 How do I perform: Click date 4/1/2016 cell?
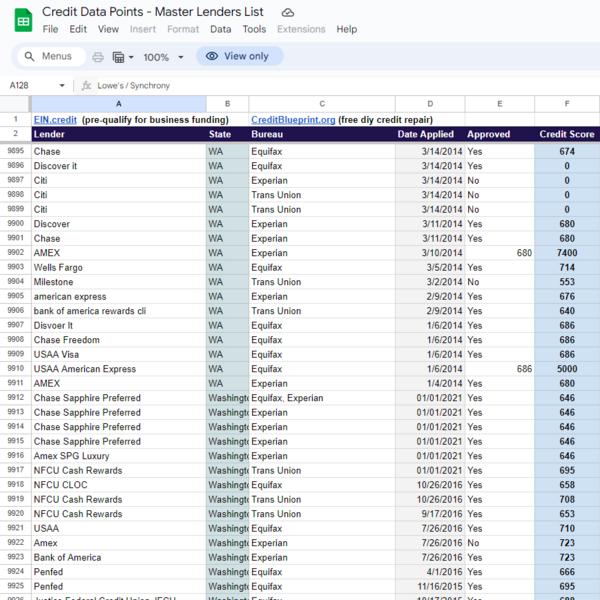(x=430, y=572)
